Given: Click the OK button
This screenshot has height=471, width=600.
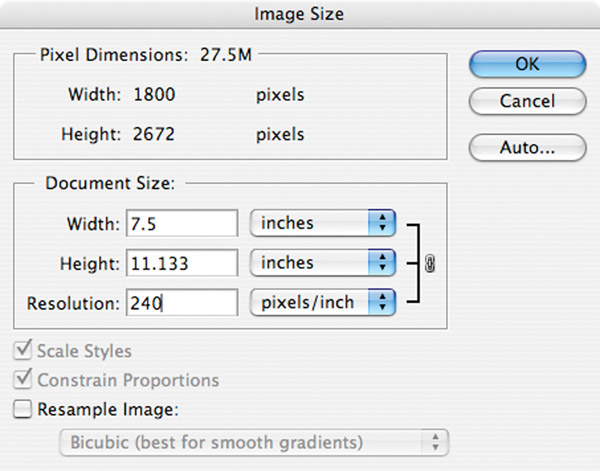Looking at the screenshot, I should click(x=527, y=64).
